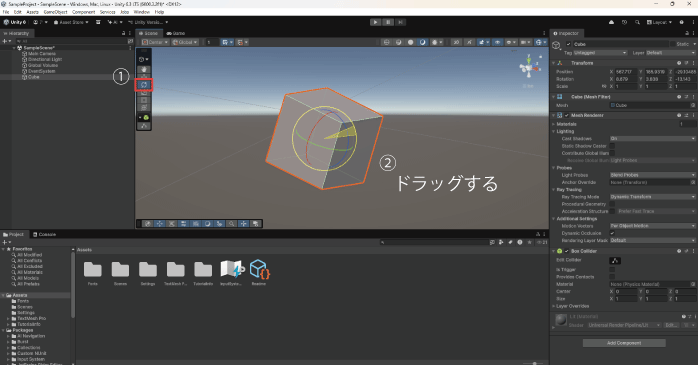Lock the Hierarchy panel
The height and width of the screenshot is (365, 698).
[123, 33]
